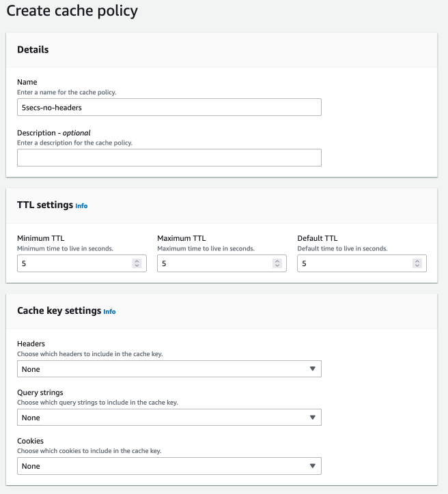This screenshot has height=494, width=448.
Task: Expand the Query strings dropdown
Action: tap(169, 418)
